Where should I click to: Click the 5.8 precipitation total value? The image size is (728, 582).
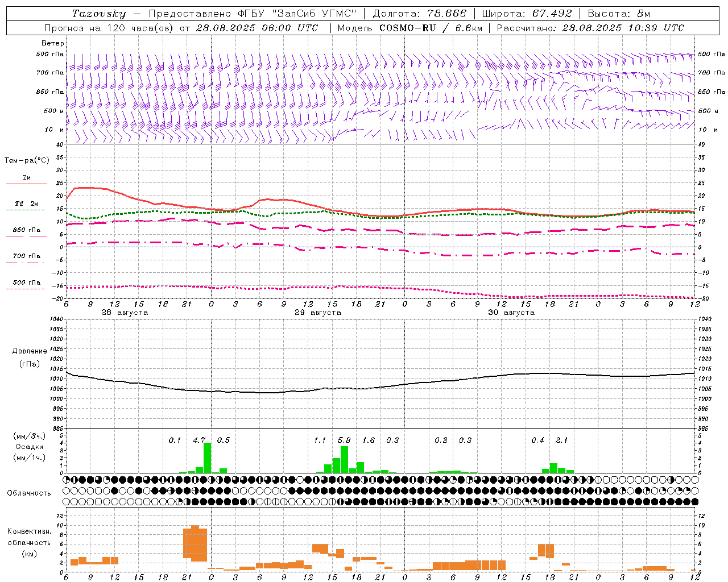tap(344, 440)
